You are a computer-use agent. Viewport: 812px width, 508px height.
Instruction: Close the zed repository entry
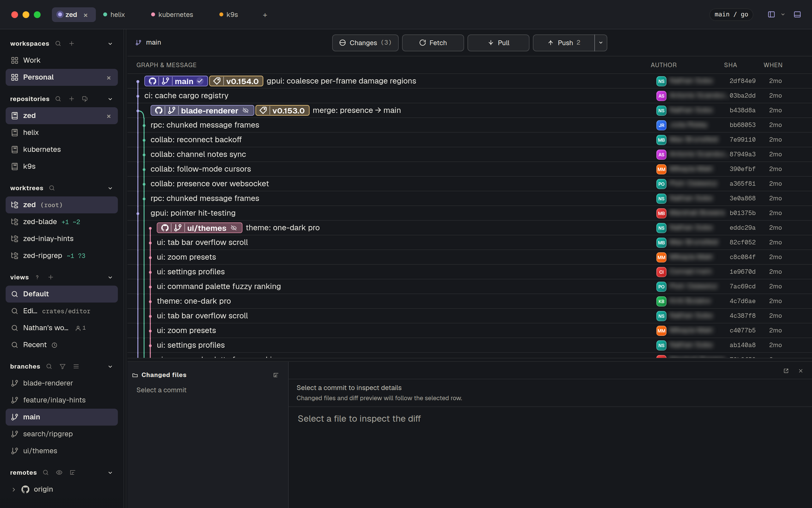coord(109,116)
